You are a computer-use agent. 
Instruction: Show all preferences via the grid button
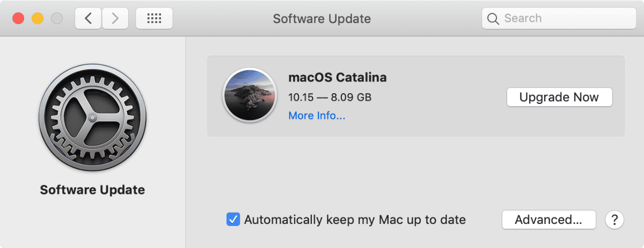154,19
